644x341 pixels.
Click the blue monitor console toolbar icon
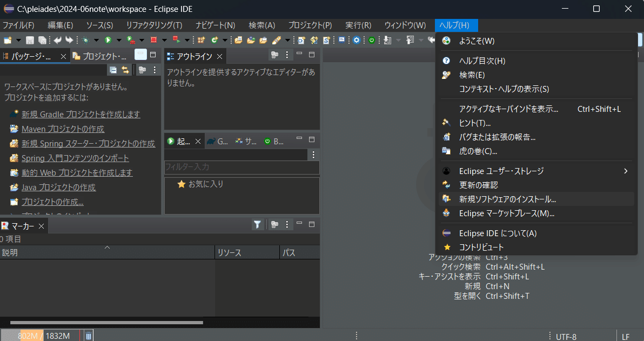[x=341, y=40]
